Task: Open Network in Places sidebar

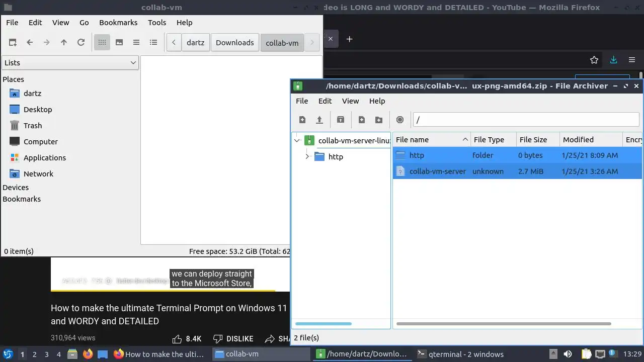Action: [x=38, y=174]
